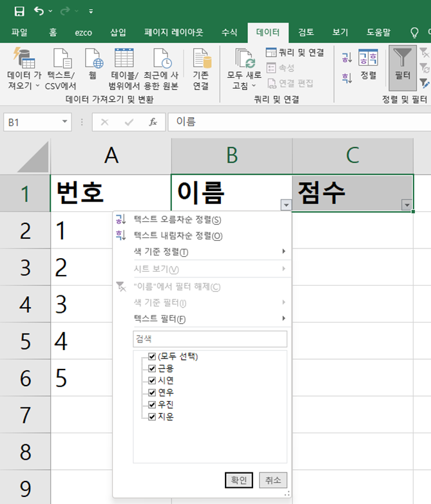Choose 텍스트 내림차순 정렬 menu item
Image resolution: width=431 pixels, height=504 pixels.
(202, 236)
